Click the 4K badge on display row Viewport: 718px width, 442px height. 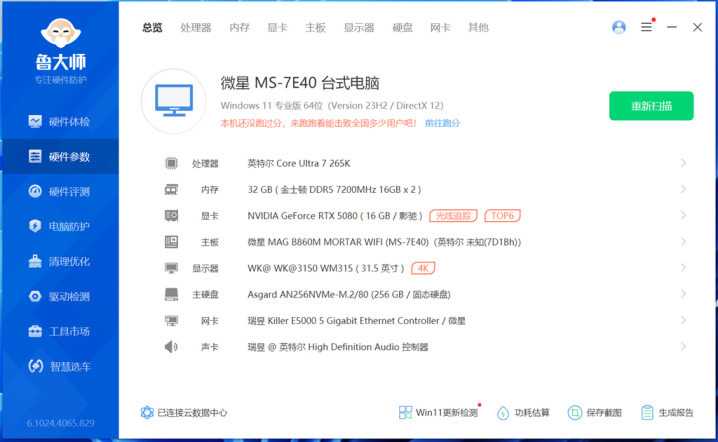point(423,268)
